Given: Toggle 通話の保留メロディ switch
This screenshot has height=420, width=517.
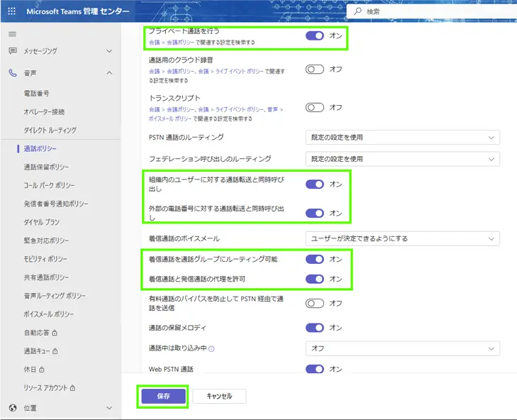Looking at the screenshot, I should 315,328.
